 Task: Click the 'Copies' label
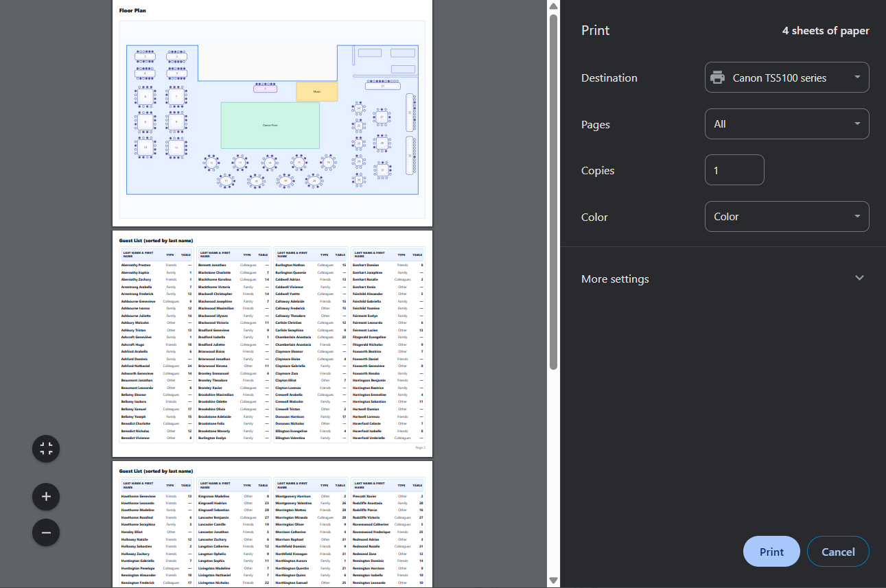598,171
